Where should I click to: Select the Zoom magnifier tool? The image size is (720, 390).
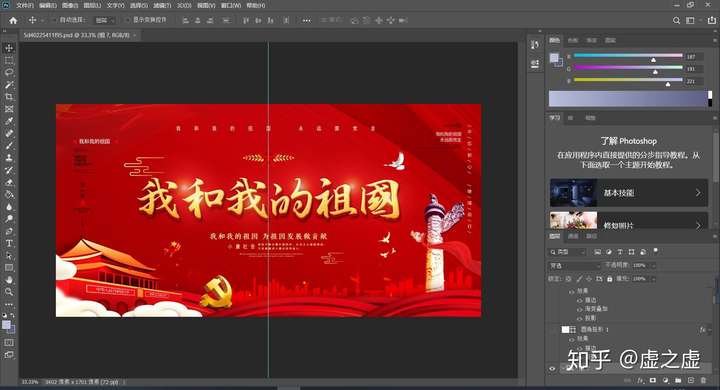pos(9,292)
